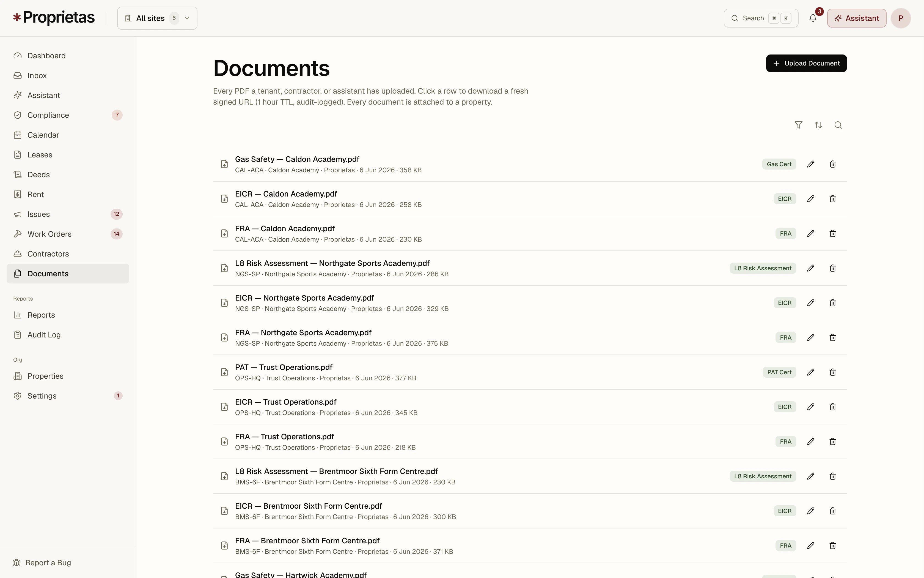Open Assistant in sidebar
924x578 pixels.
pos(68,96)
